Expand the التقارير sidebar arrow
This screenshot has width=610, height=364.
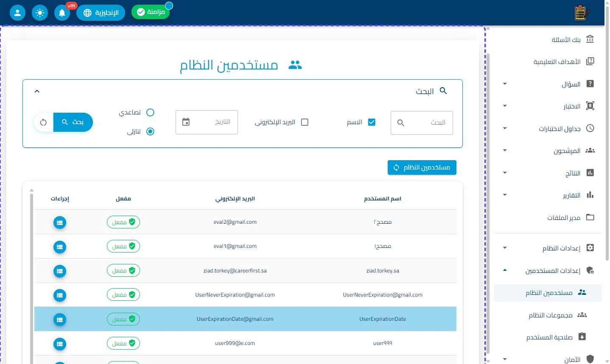pyautogui.click(x=505, y=195)
